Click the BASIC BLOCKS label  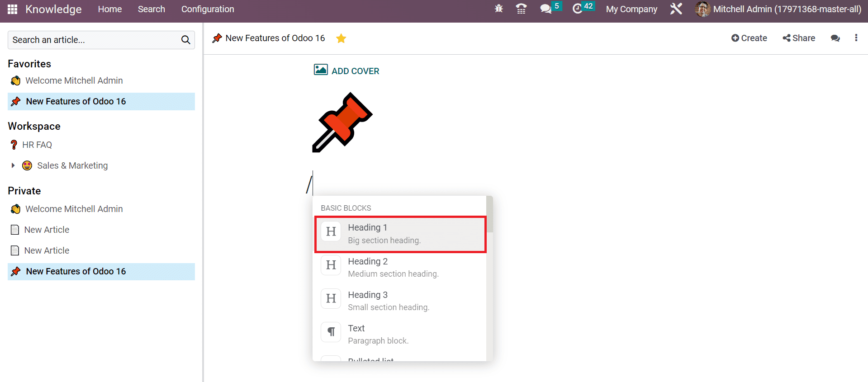point(346,208)
